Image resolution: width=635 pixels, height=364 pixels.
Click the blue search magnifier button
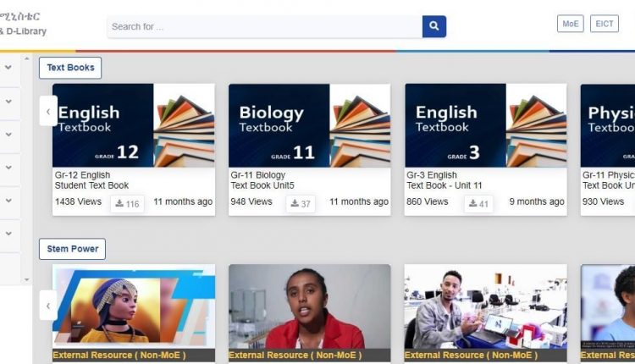434,26
